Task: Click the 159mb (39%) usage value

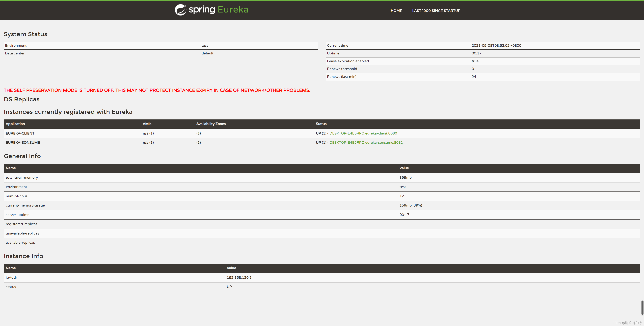Action: (x=411, y=205)
